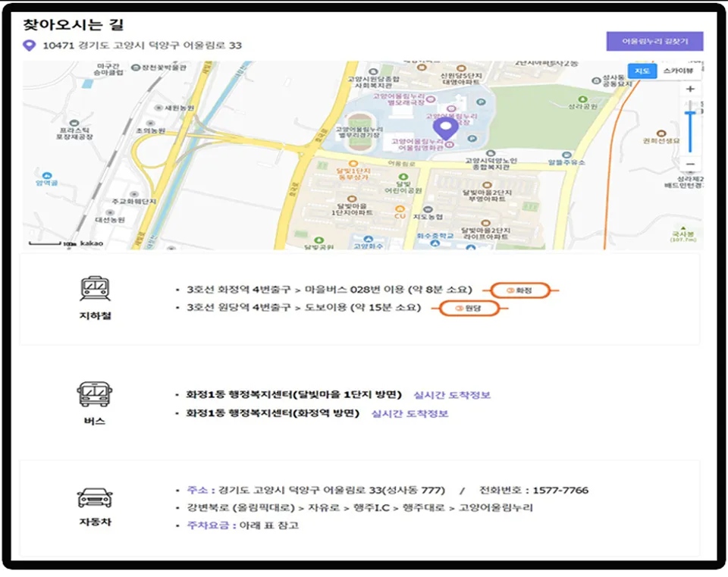Select the CU convenience store marker
Viewport: 728px width, 577px height.
point(400,209)
